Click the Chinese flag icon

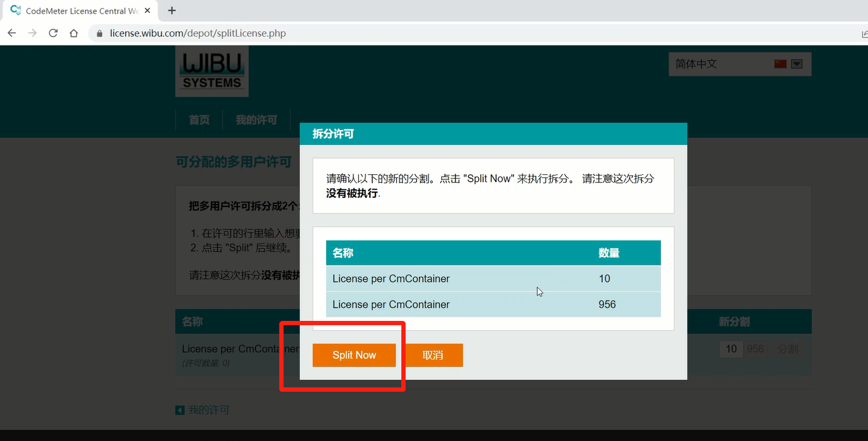(780, 64)
